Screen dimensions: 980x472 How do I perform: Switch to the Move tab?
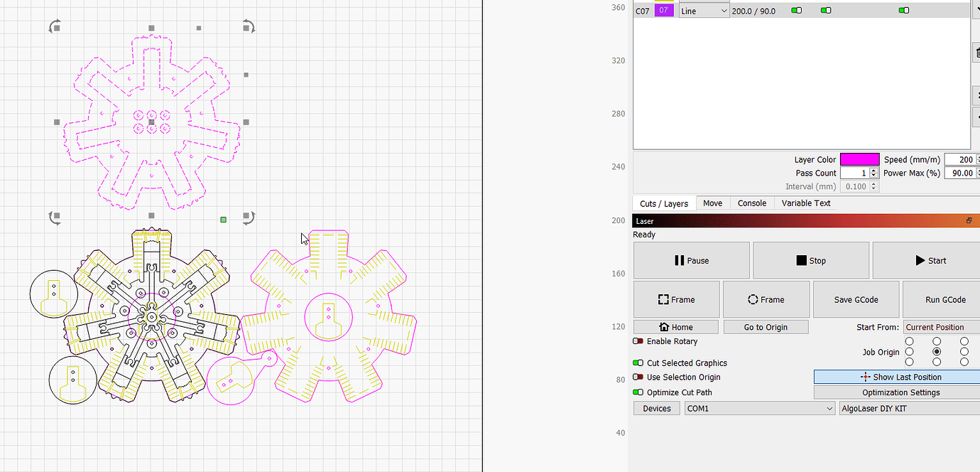[x=712, y=203]
